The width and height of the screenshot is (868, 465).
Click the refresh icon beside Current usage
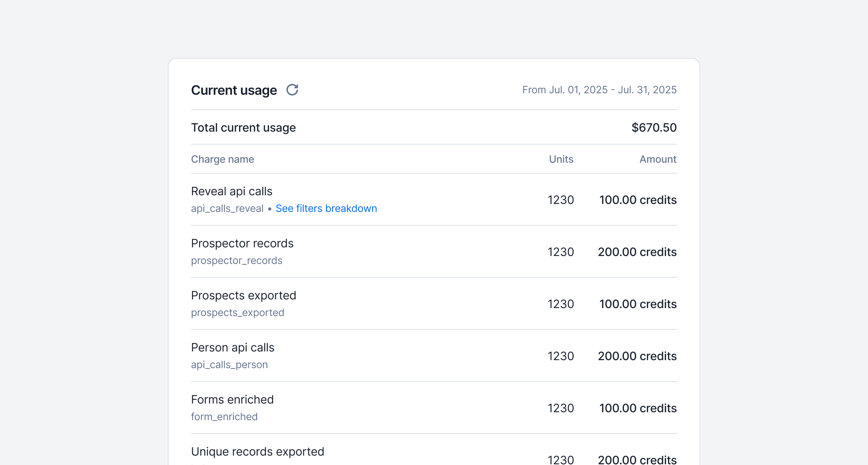point(292,90)
